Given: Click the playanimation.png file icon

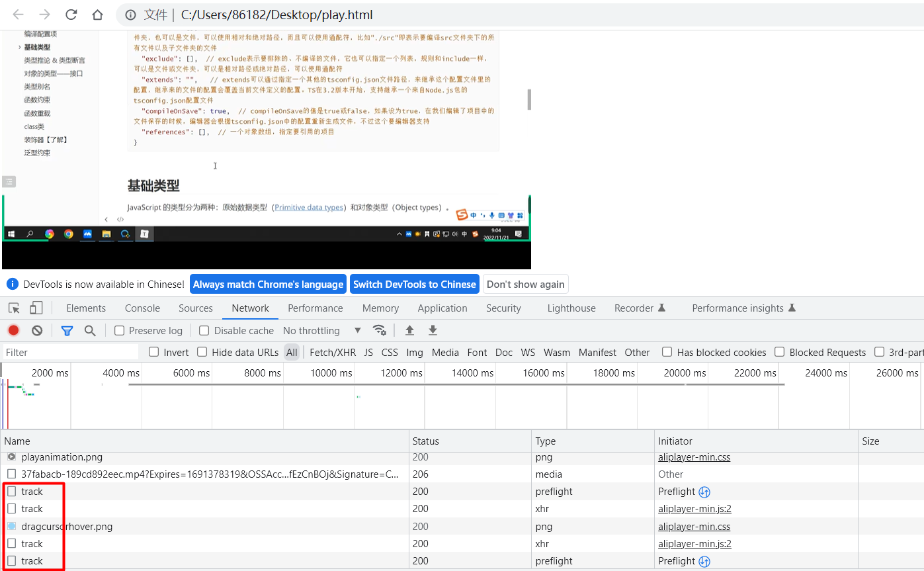Looking at the screenshot, I should [x=11, y=457].
